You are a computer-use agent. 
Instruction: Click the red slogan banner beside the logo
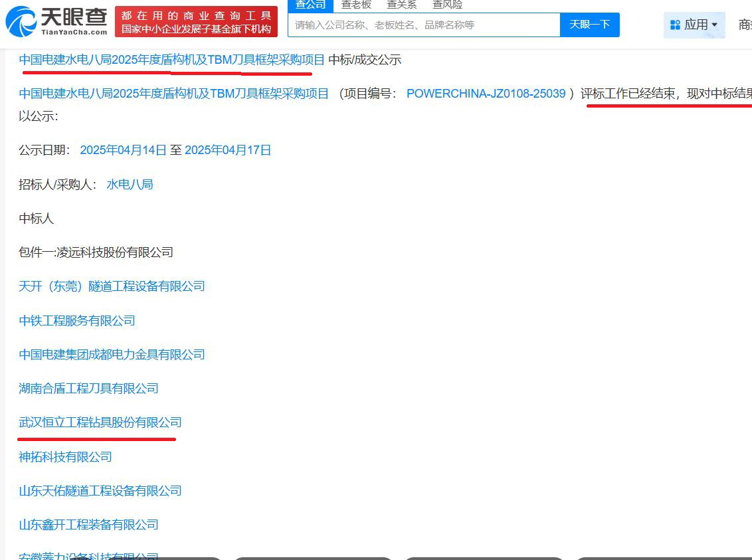click(196, 21)
